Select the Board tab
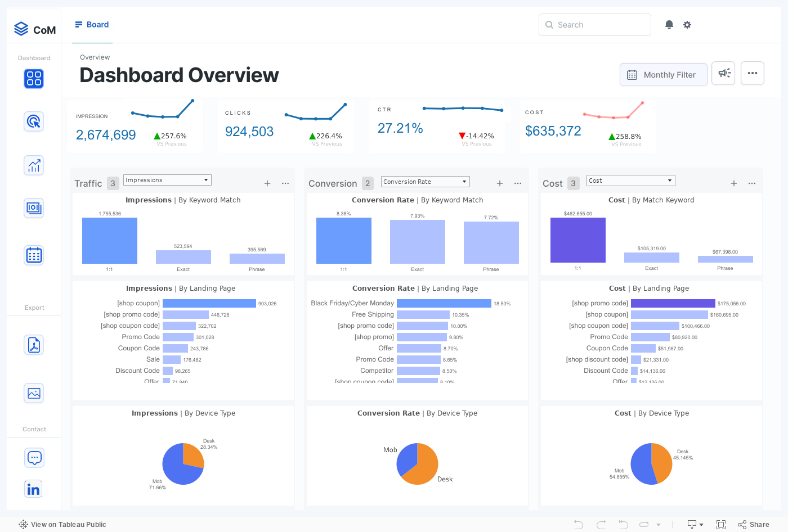Viewport: 788px width, 532px height. [x=92, y=25]
